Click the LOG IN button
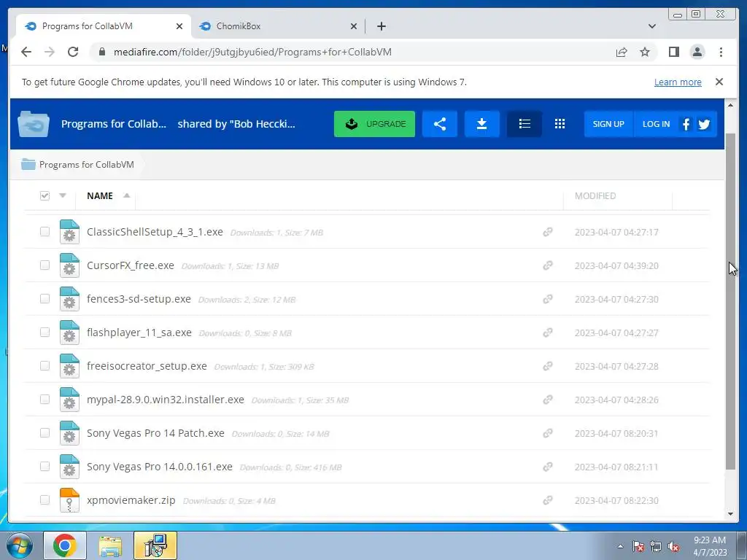Viewport: 747px width, 560px height. point(656,124)
